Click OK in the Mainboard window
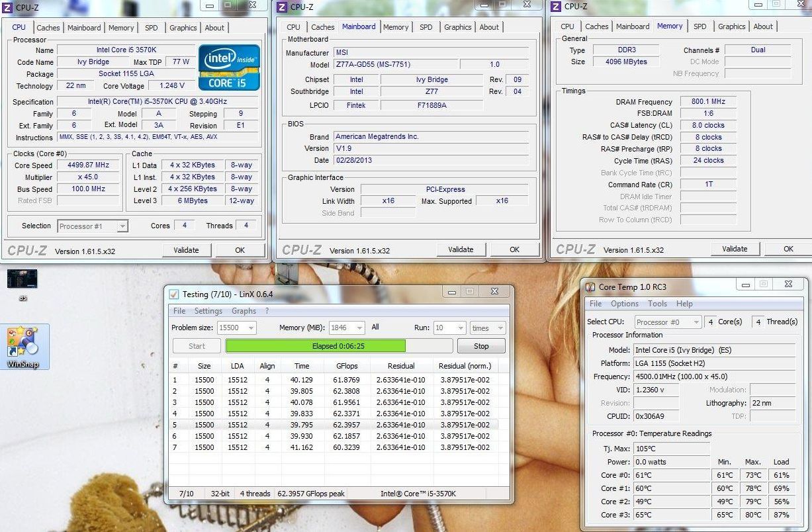This screenshot has width=812, height=532. (x=514, y=249)
